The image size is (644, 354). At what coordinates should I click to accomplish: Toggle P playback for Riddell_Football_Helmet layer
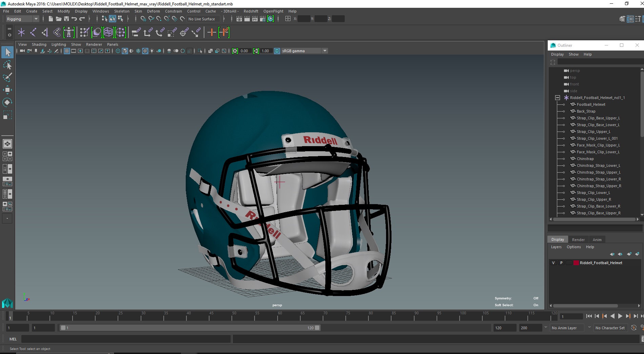pos(561,263)
